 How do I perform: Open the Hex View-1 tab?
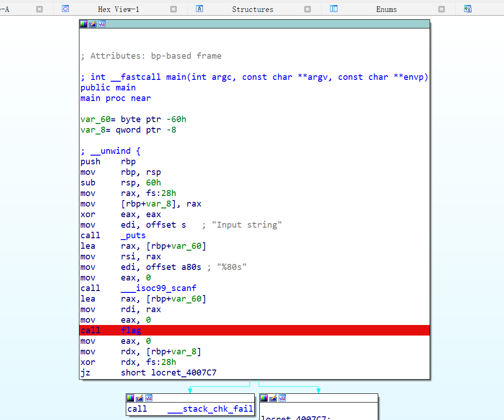tap(118, 9)
